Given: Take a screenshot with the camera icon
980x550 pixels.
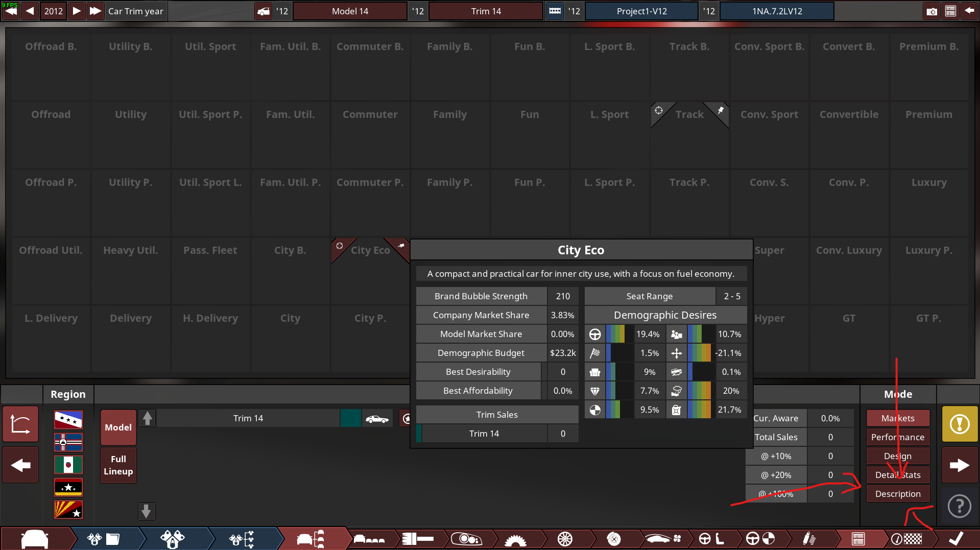Looking at the screenshot, I should (931, 11).
